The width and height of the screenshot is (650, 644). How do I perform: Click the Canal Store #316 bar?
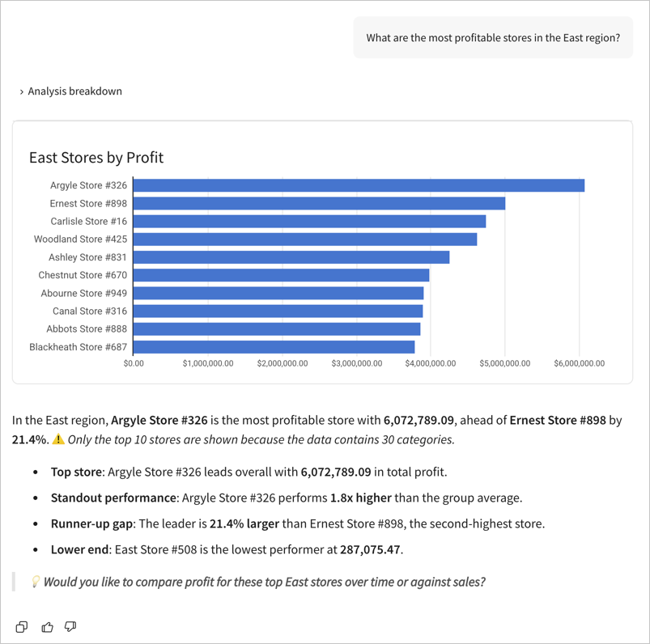click(279, 310)
